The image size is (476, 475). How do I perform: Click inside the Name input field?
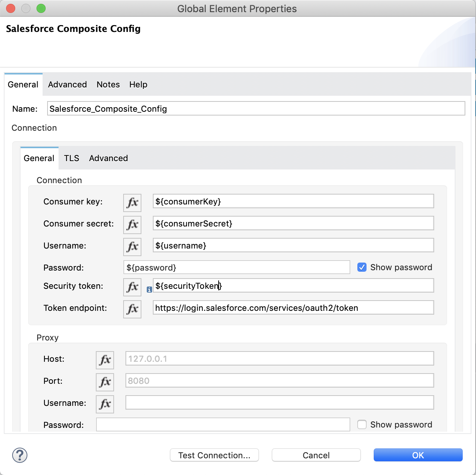click(255, 108)
